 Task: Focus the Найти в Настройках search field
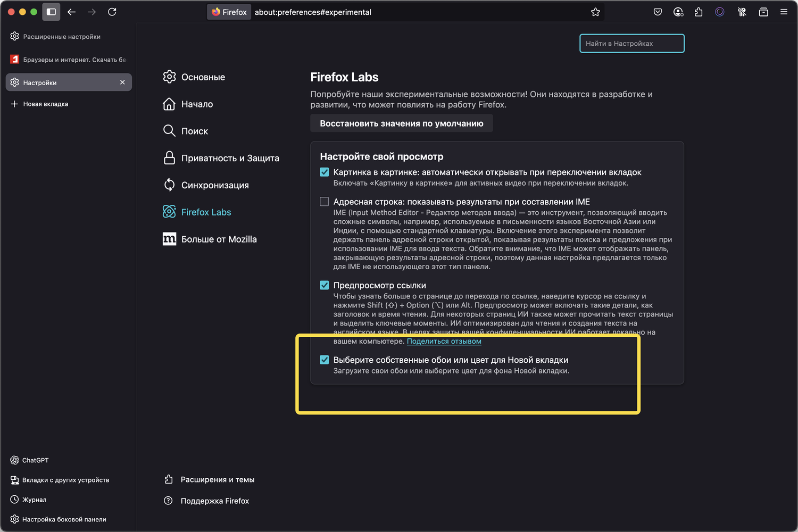click(631, 44)
